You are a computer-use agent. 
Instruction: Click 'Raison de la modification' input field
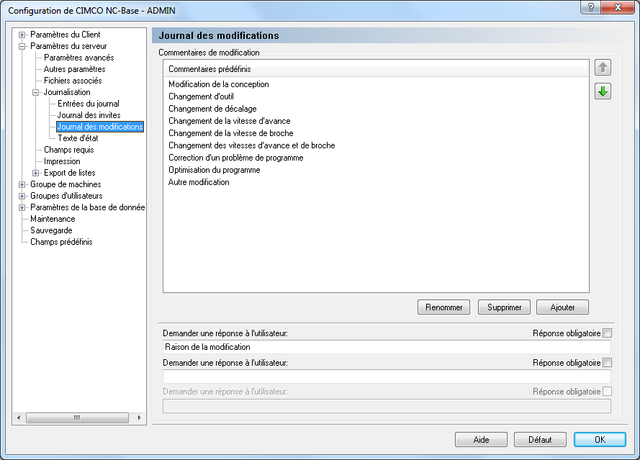387,347
